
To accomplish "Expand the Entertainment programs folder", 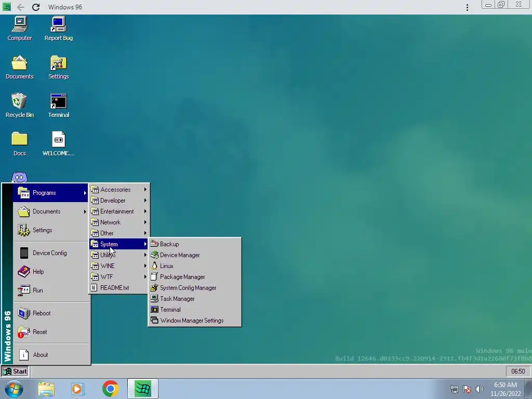I will 119,211.
